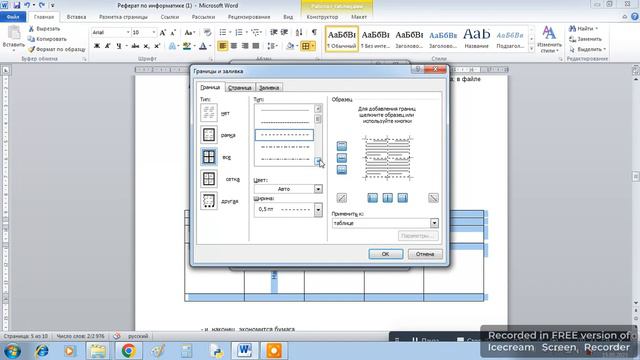The width and height of the screenshot is (640, 360).
Task: Open the Макет table tools tab
Action: tap(359, 17)
